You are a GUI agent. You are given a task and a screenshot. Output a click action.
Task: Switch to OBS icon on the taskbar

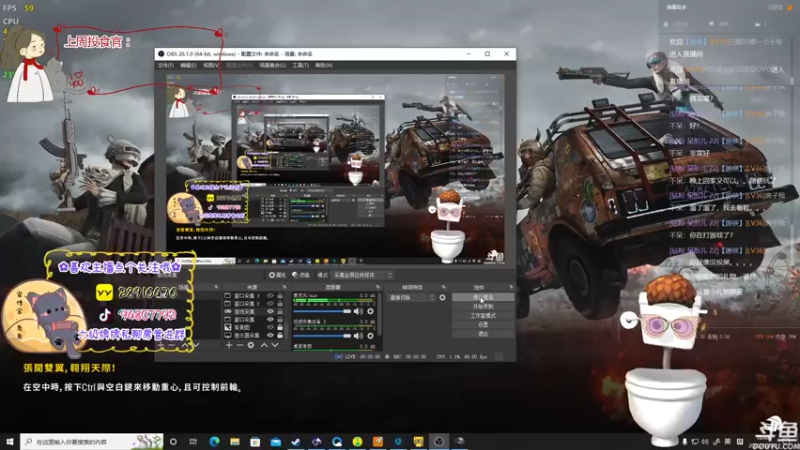[x=439, y=441]
